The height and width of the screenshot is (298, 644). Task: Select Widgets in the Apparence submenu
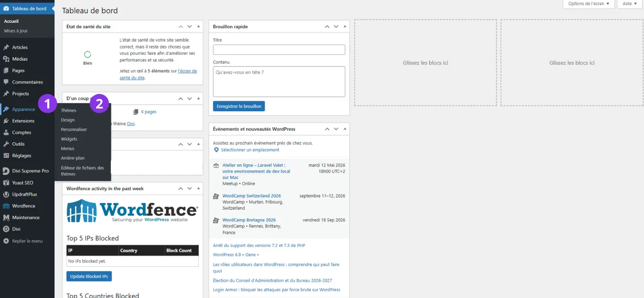click(x=69, y=139)
